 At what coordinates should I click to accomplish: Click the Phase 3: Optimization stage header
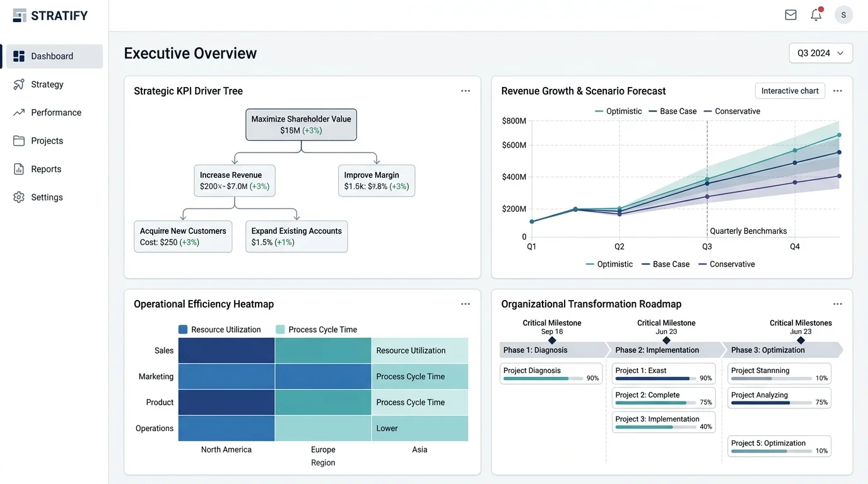pos(782,350)
